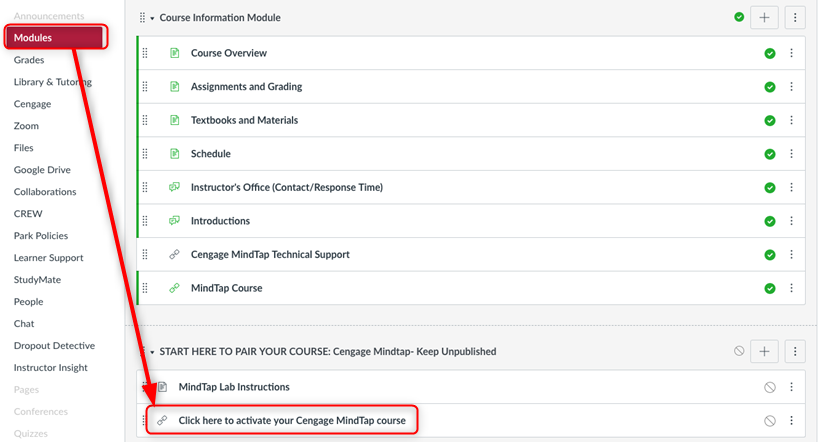Screen dimensions: 826x442
Task: Open the Learner Support link
Action: (48, 258)
